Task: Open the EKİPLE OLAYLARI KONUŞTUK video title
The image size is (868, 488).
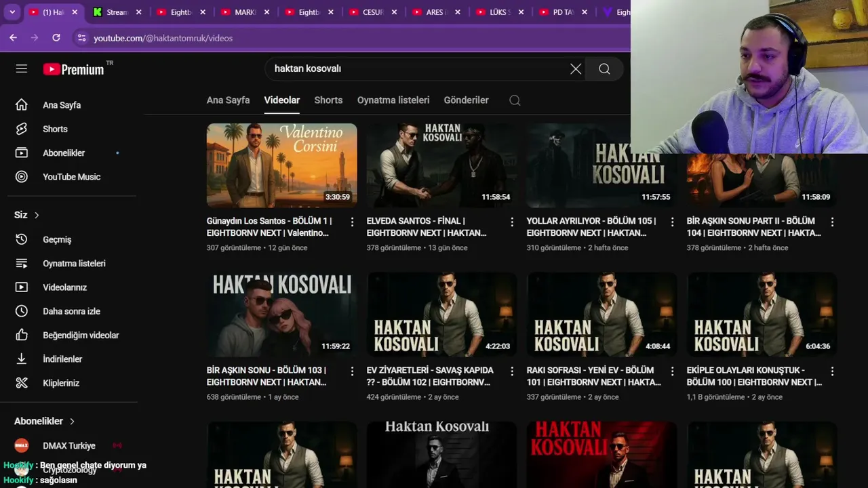Action: coord(754,376)
